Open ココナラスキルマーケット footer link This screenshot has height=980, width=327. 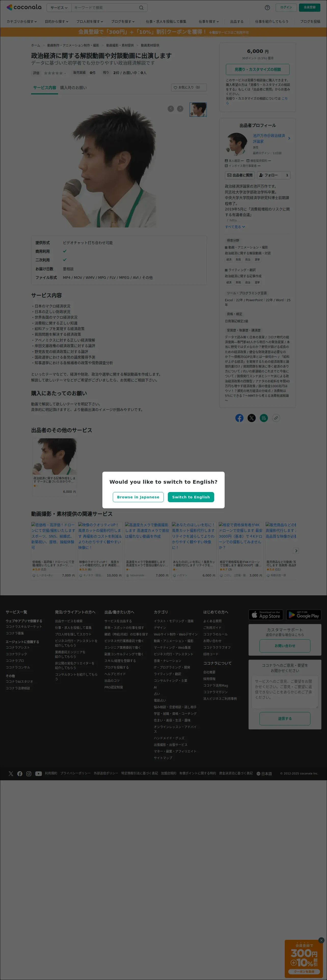(24, 627)
